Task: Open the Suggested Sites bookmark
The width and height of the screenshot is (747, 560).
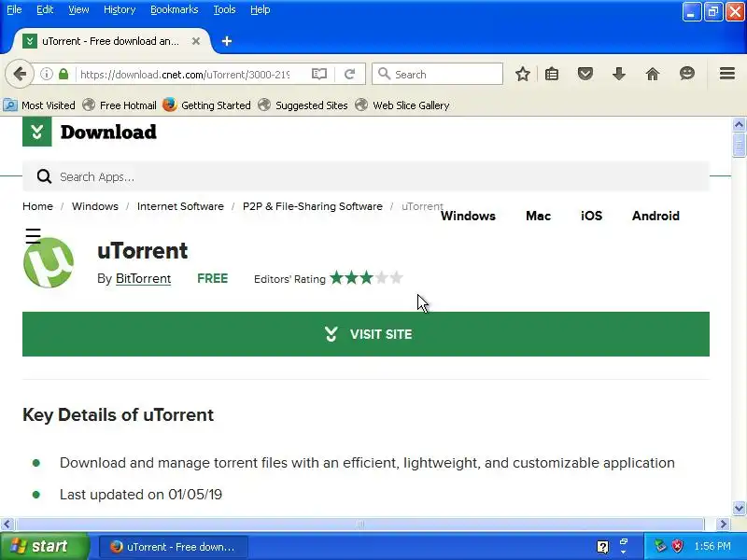Action: point(303,105)
